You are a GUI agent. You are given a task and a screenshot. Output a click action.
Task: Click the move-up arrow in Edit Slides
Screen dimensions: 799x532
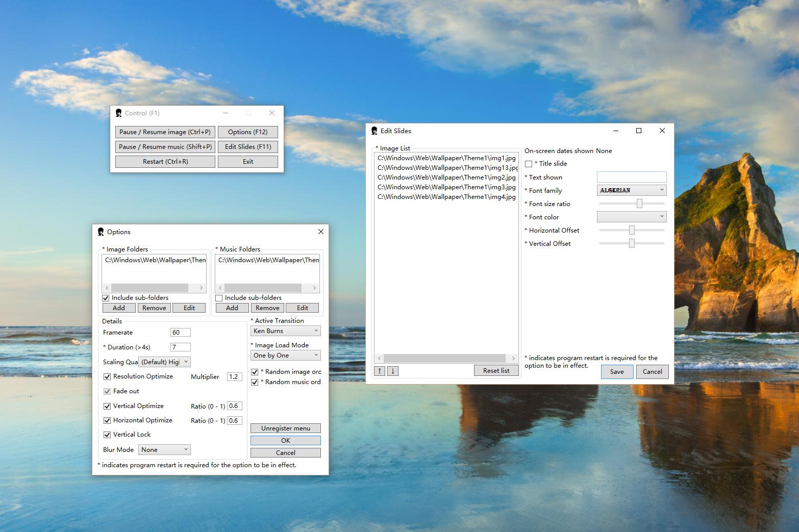pyautogui.click(x=380, y=371)
